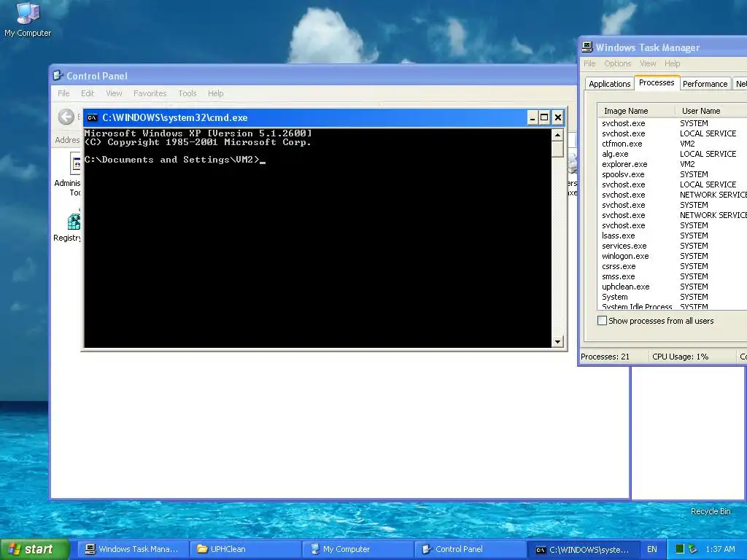Open Task Manager Options menu
The width and height of the screenshot is (747, 560).
point(617,63)
